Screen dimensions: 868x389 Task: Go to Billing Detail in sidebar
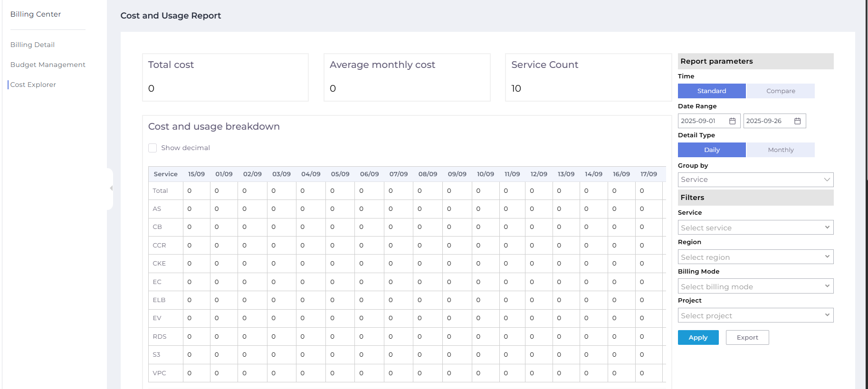click(32, 45)
